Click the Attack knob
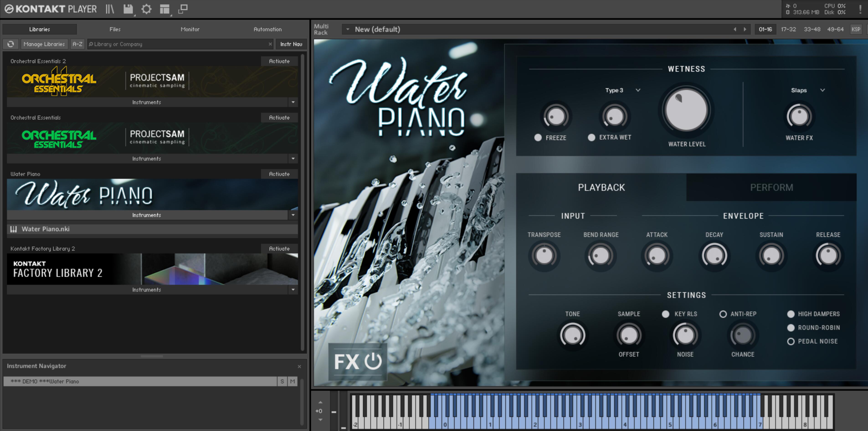868x431 pixels. [x=657, y=256]
